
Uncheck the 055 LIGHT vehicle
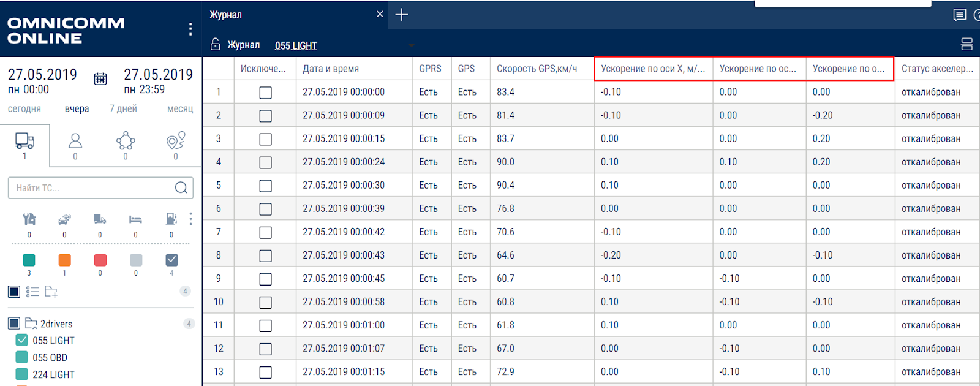coord(21,340)
